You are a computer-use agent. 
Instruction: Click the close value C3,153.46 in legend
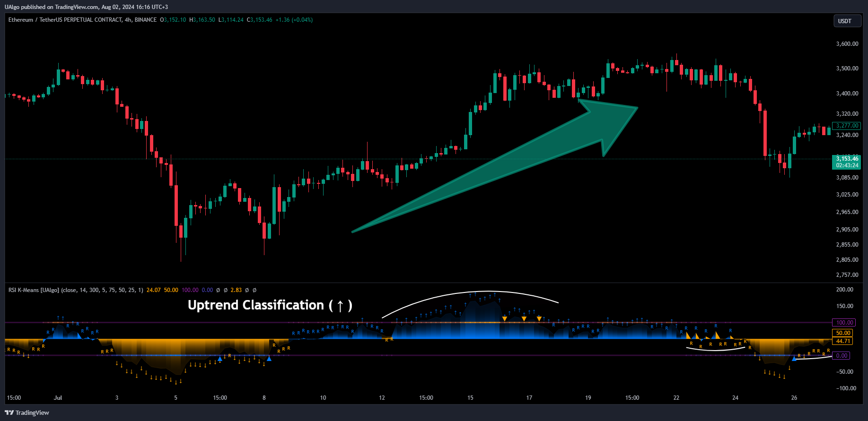click(x=260, y=20)
